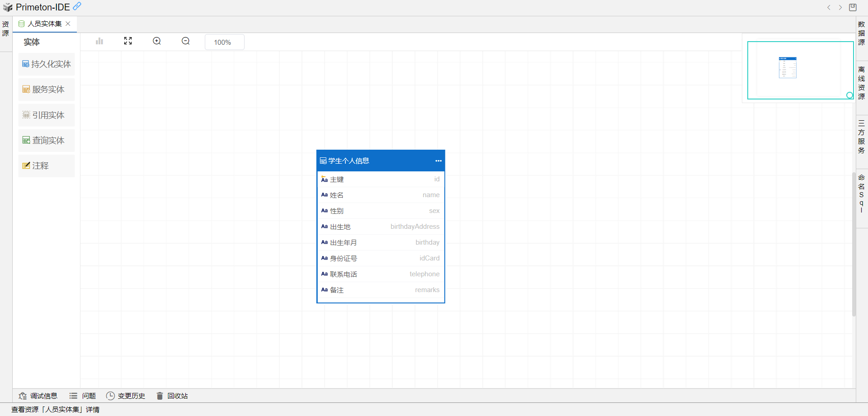Open the 调试信息 bottom panel
Viewport: 868px width, 416px height.
38,396
